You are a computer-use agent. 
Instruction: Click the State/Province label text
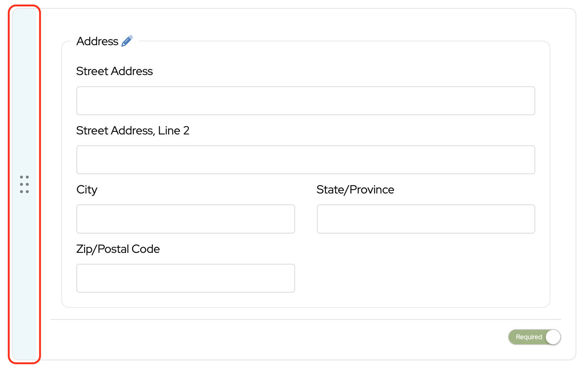tap(355, 190)
